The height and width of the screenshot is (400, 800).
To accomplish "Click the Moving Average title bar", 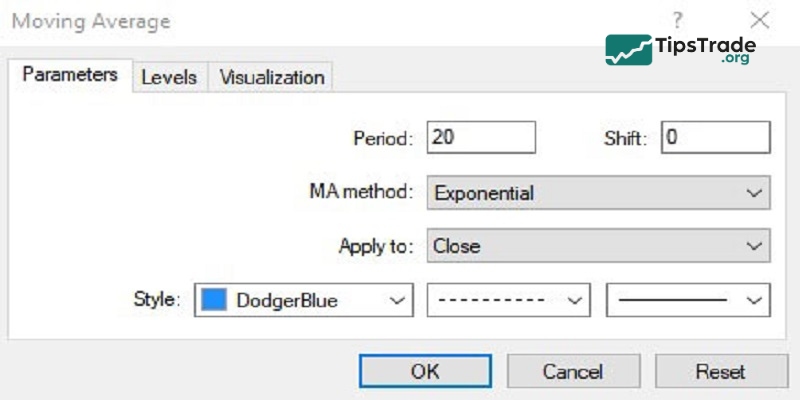I will (300, 20).
